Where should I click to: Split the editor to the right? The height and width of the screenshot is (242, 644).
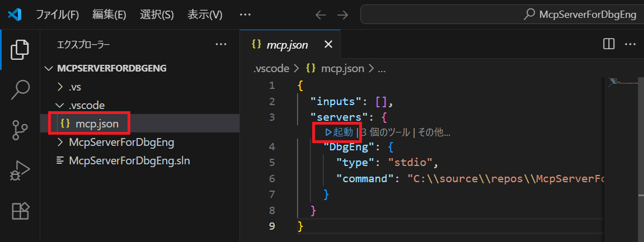point(609,44)
